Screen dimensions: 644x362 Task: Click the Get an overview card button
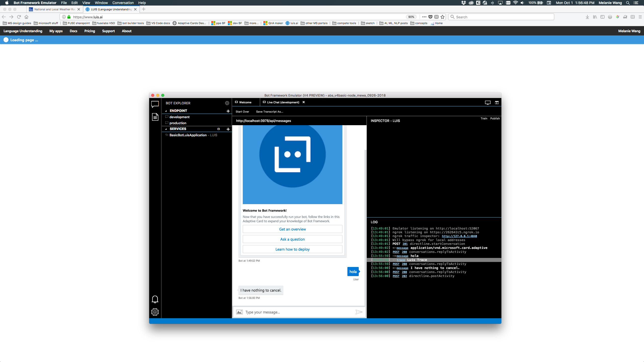pyautogui.click(x=292, y=229)
